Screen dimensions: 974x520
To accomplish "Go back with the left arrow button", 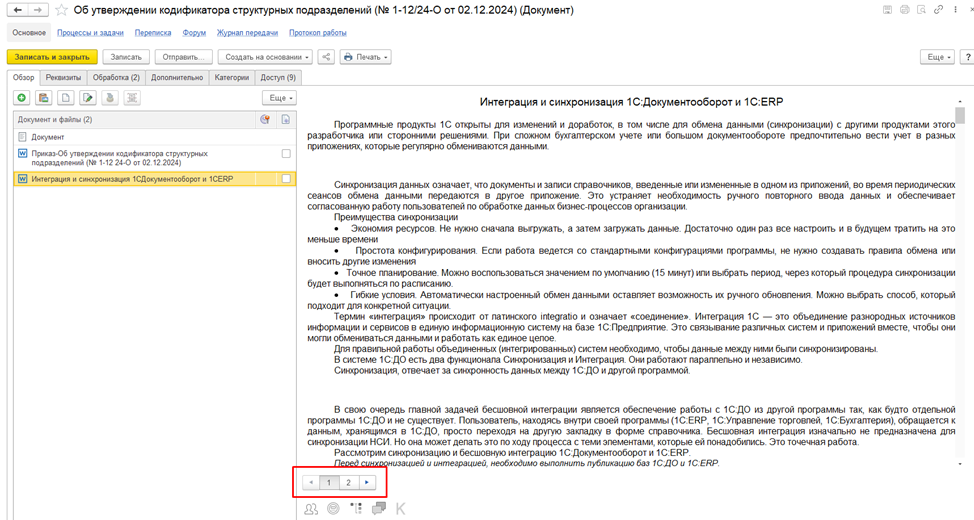I will pyautogui.click(x=17, y=10).
